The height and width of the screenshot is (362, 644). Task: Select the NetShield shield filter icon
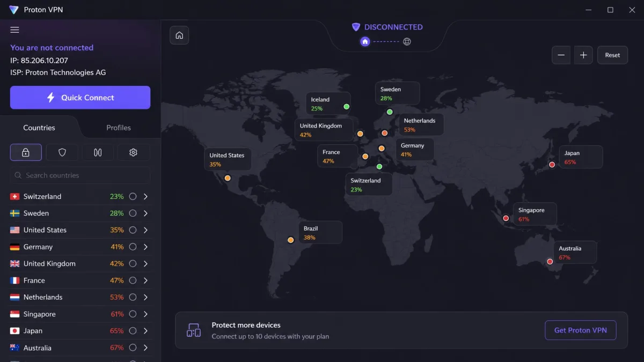[62, 152]
